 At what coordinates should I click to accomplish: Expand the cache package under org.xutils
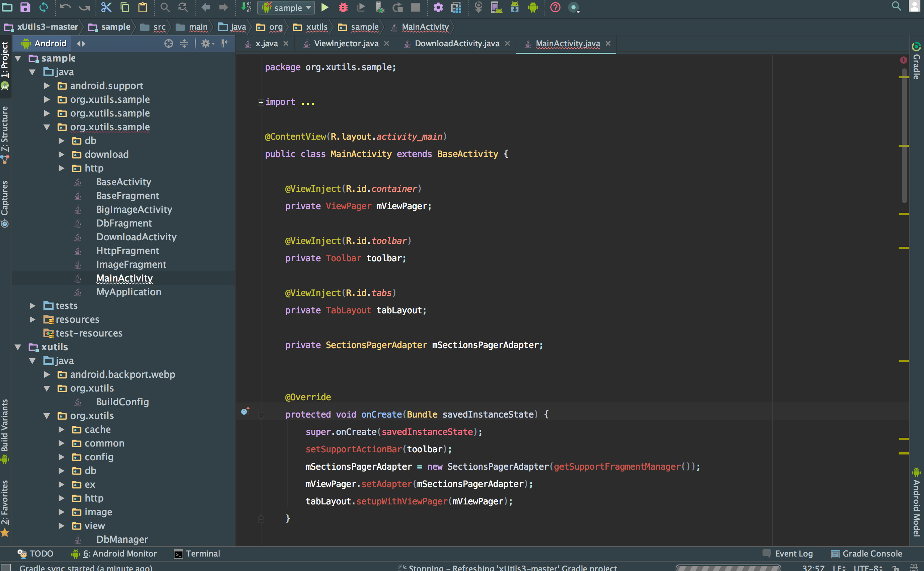point(61,430)
